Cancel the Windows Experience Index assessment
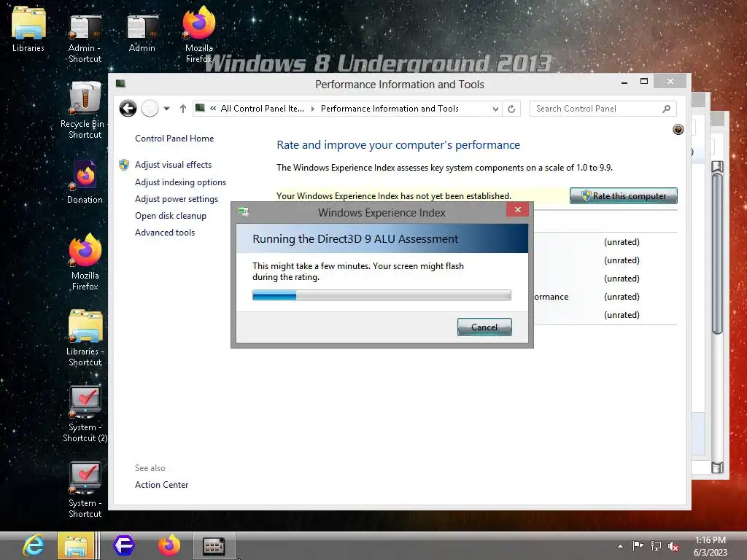Screen dimensions: 747x560 click(484, 327)
